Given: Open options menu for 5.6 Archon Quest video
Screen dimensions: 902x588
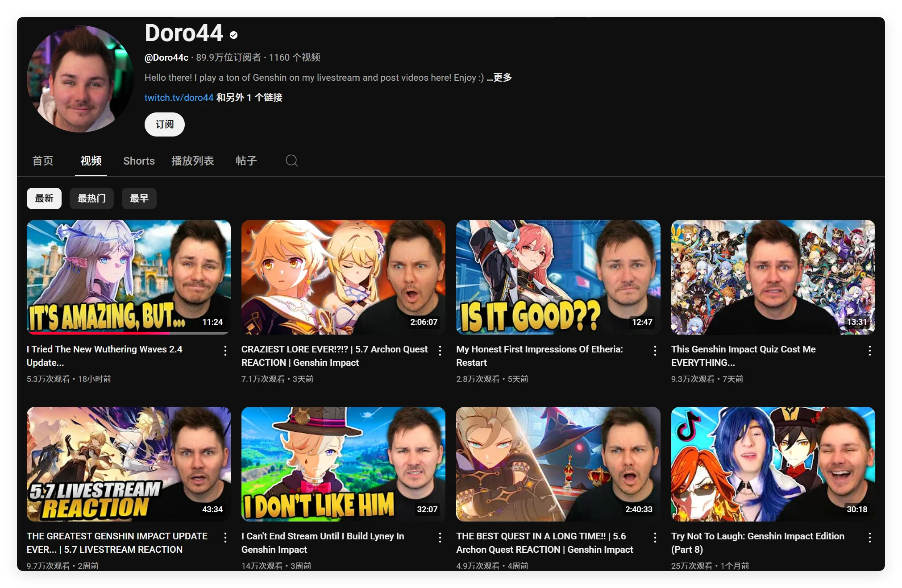Looking at the screenshot, I should point(655,538).
